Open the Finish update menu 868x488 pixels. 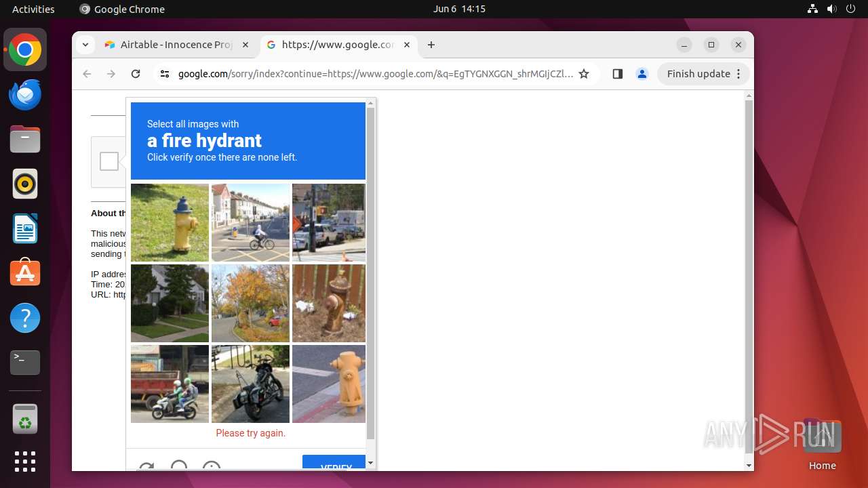pyautogui.click(x=704, y=74)
